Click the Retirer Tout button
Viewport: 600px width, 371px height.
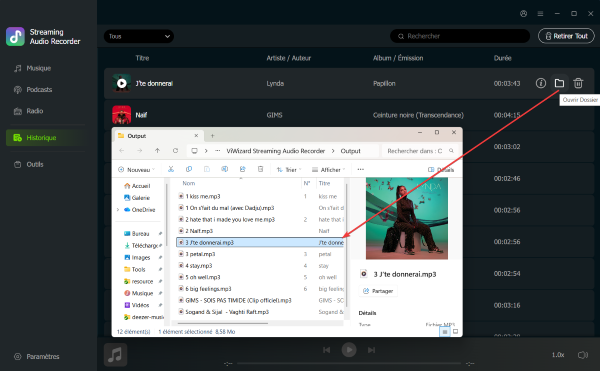click(566, 36)
